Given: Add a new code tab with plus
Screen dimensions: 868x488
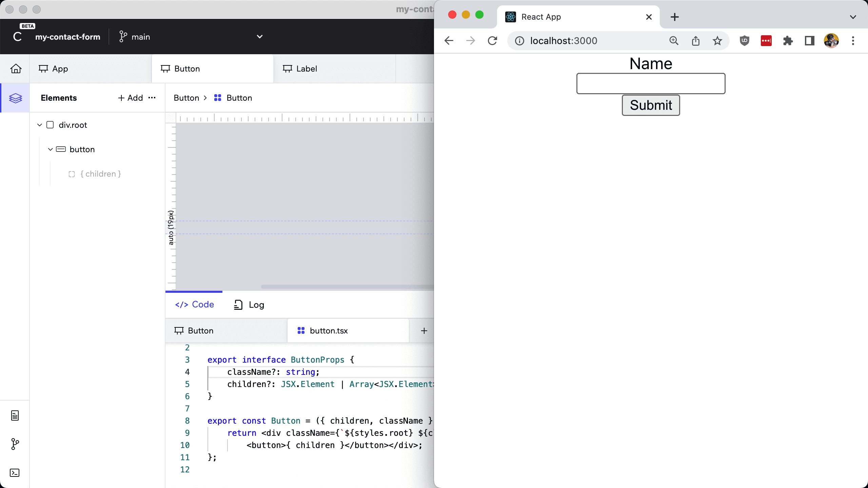Looking at the screenshot, I should coord(424,331).
